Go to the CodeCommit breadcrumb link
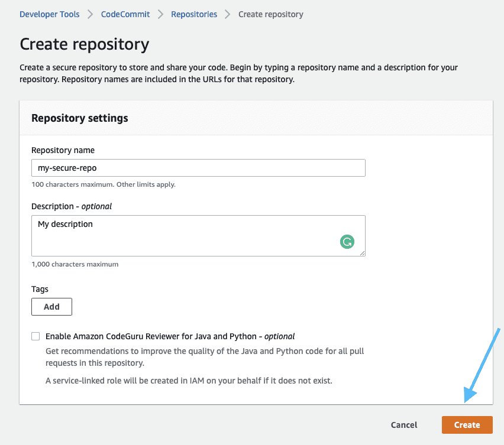 tap(125, 14)
